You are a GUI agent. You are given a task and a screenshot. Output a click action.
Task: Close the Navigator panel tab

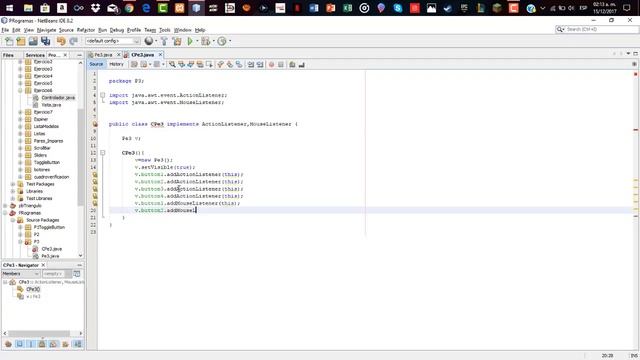tap(43, 265)
